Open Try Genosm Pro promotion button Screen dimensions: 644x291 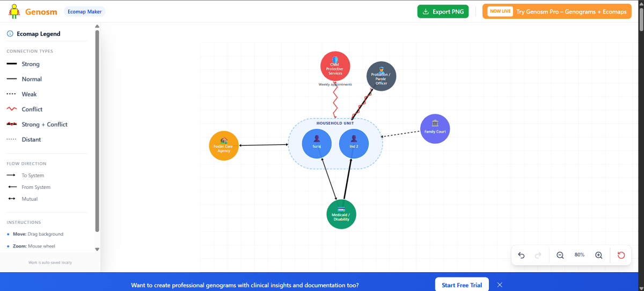click(557, 11)
